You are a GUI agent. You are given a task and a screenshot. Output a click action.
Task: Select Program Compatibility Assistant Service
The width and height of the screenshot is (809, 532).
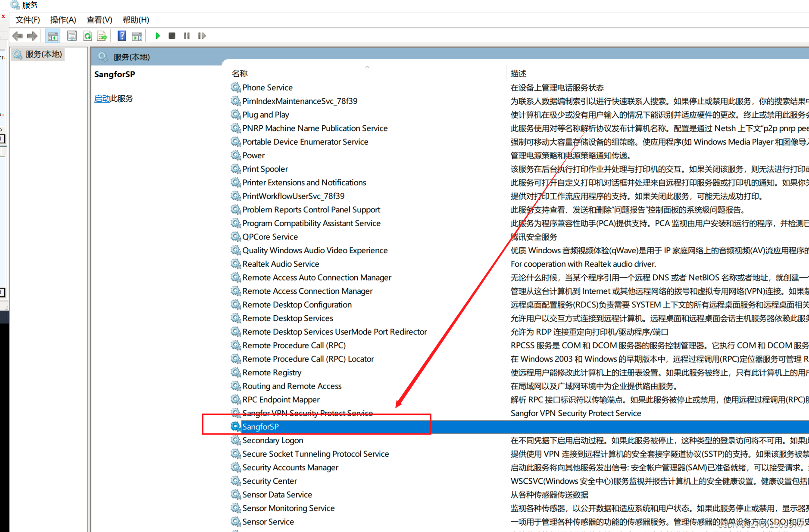point(311,223)
